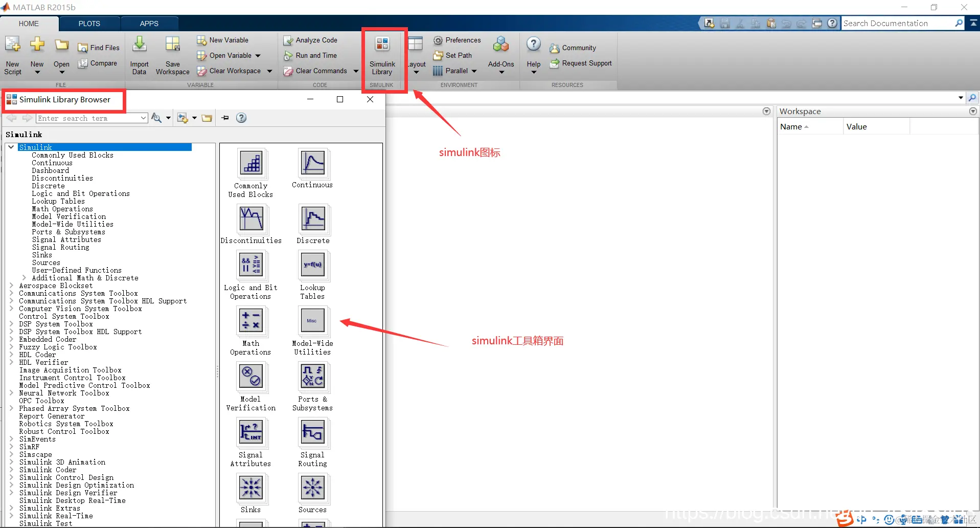Viewport: 980px width, 528px height.
Task: Open the Simulink Library button
Action: pos(382,56)
